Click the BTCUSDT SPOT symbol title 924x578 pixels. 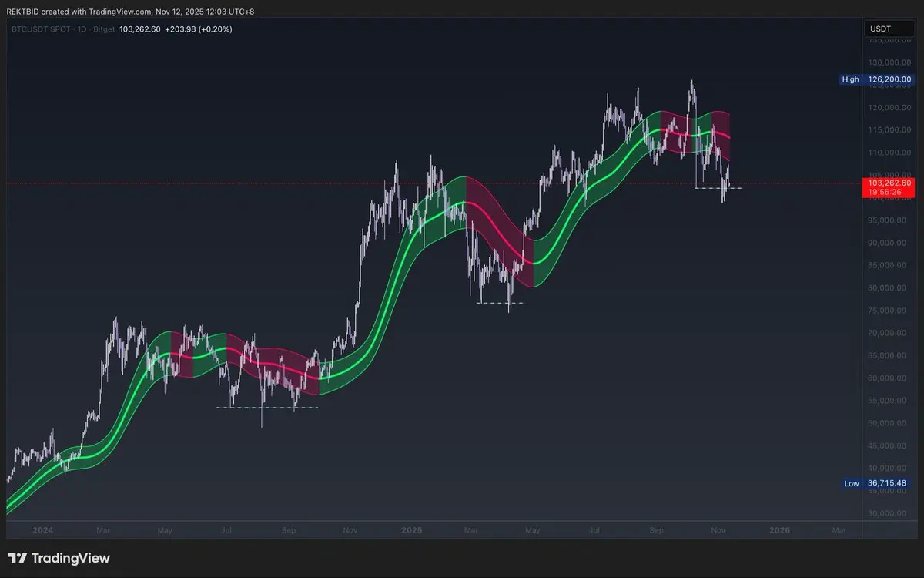click(40, 29)
